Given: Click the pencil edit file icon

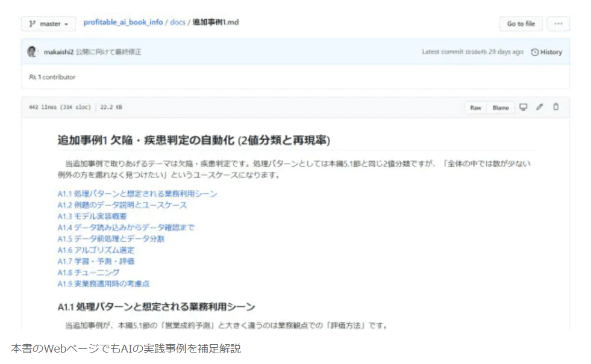Looking at the screenshot, I should (x=539, y=107).
